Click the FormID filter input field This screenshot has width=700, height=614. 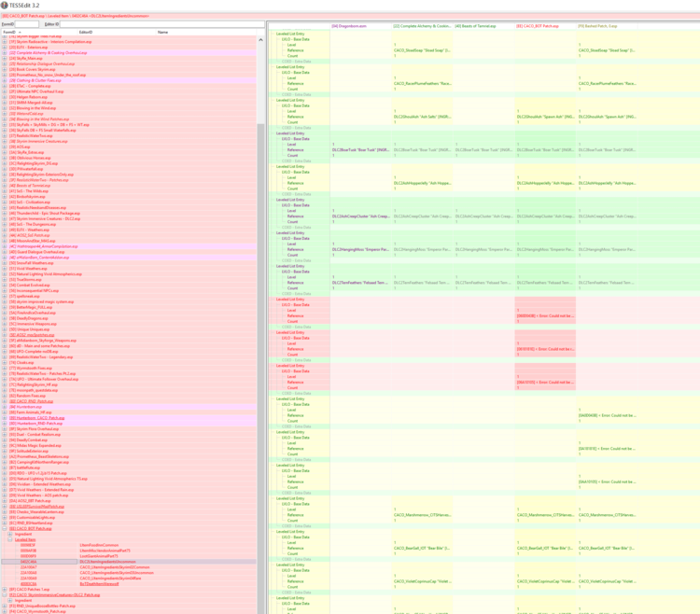27,24
